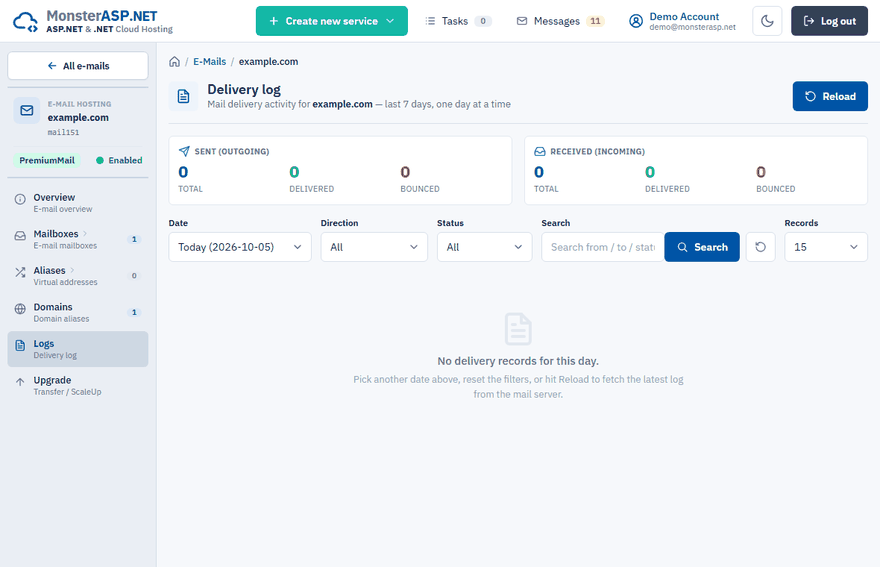Viewport: 880px width, 567px height.
Task: Click the Aliases shuffle icon
Action: coord(20,272)
